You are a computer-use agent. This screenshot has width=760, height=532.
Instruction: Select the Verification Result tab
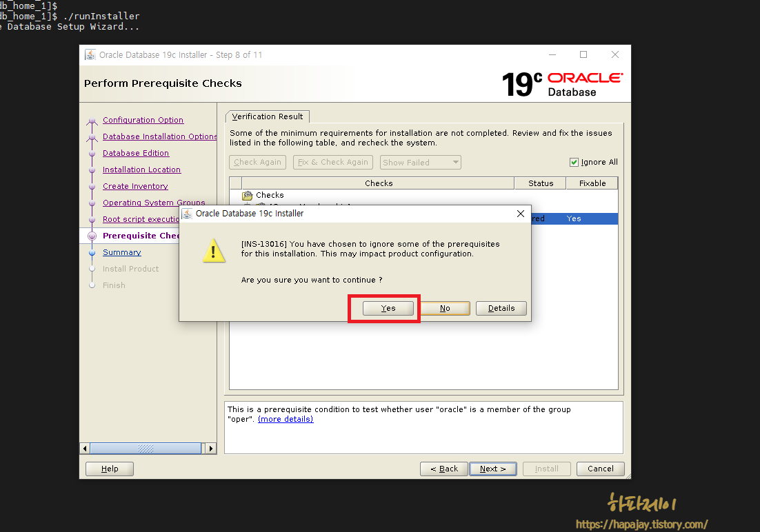[x=267, y=116]
